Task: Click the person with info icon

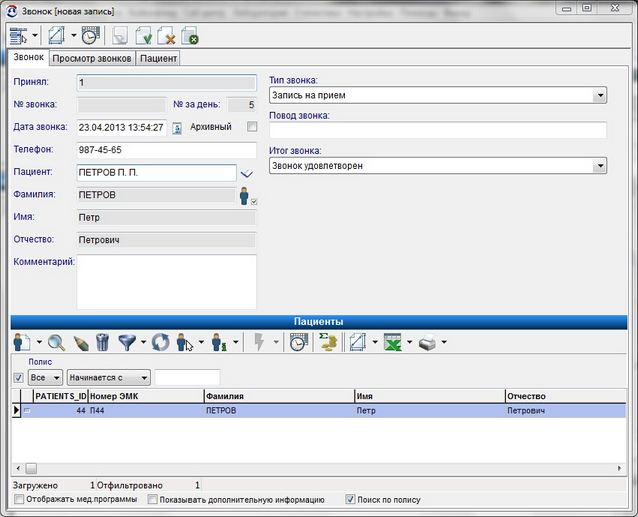Action: [x=219, y=342]
